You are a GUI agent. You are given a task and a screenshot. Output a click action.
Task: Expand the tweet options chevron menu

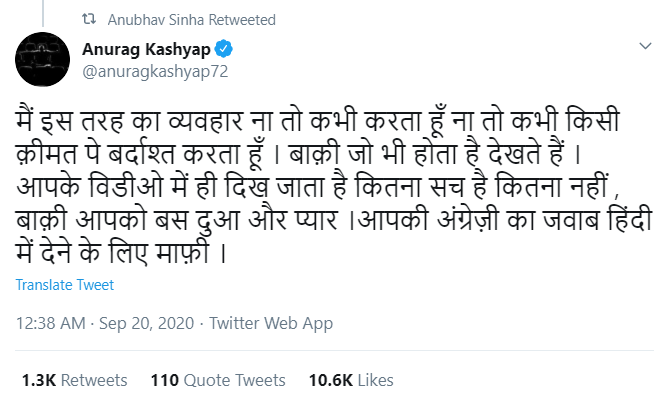point(644,48)
